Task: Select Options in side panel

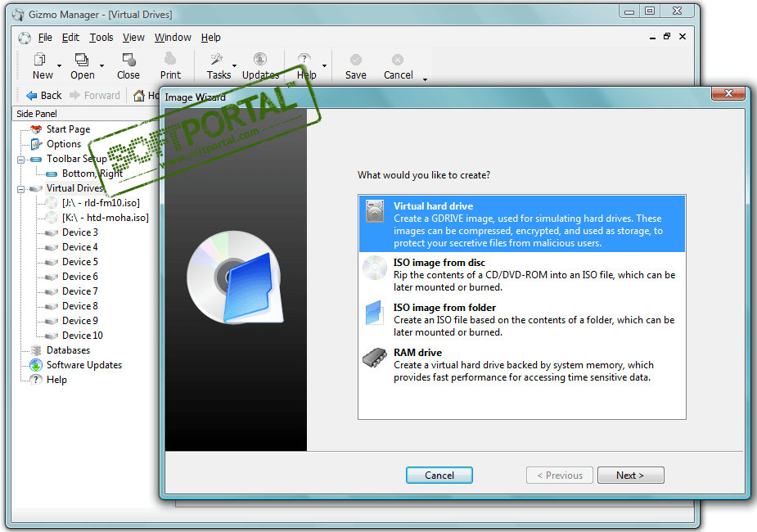Action: (x=64, y=144)
